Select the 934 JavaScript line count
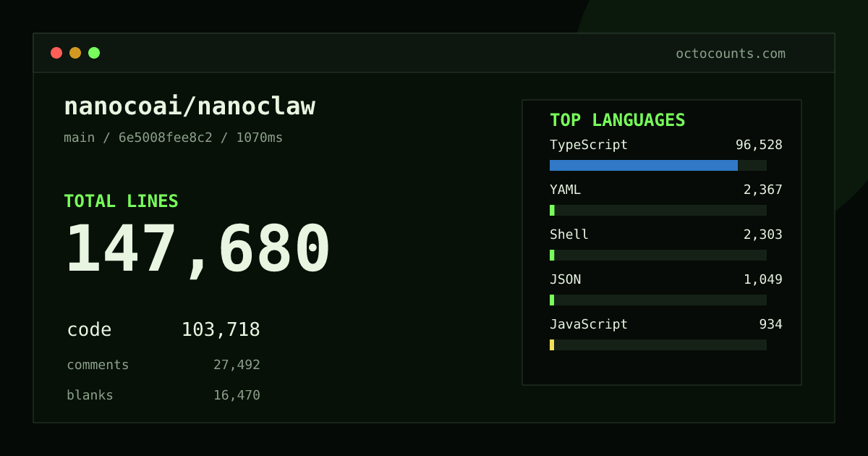The image size is (868, 456). pos(770,324)
